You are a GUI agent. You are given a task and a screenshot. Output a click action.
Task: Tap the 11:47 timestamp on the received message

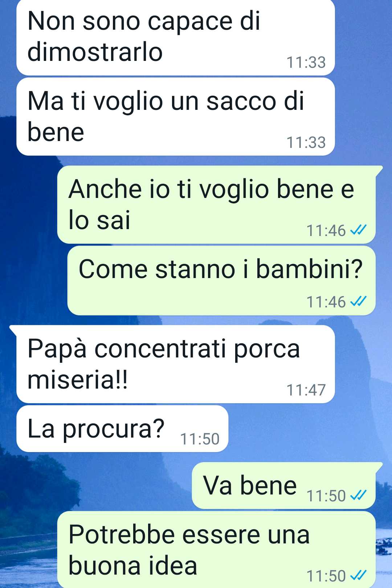pos(306,390)
